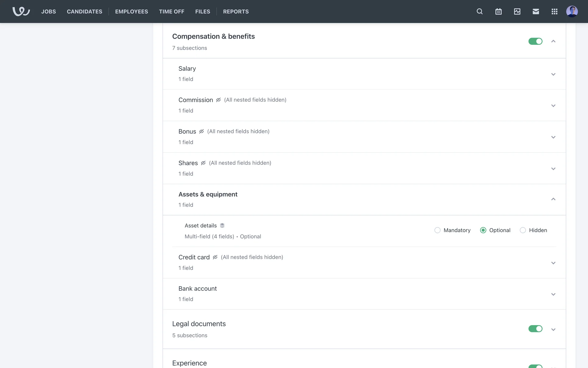Expand the Bank account subsection
588x368 pixels.
coord(553,294)
